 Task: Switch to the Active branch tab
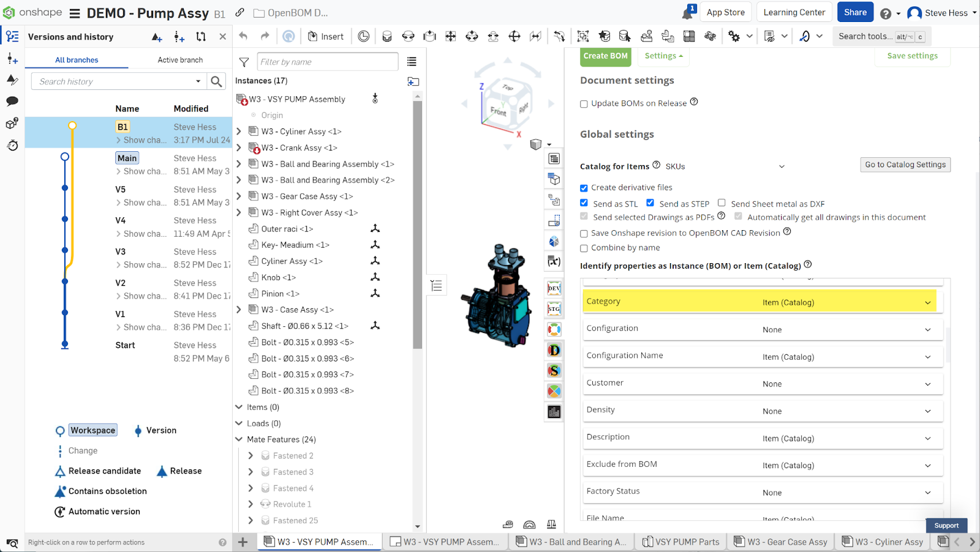point(180,60)
